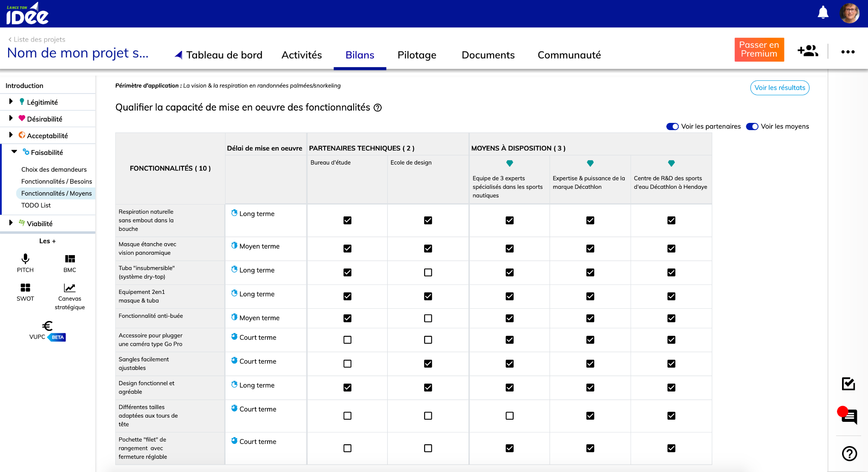
Task: Switch to the Activités tab
Action: (302, 55)
